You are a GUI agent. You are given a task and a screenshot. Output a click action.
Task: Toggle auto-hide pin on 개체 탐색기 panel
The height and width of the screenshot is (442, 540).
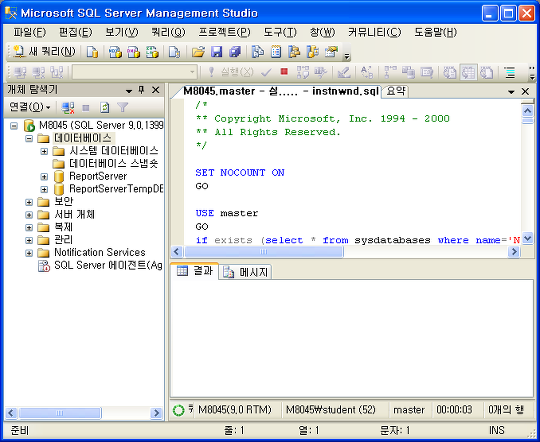click(x=141, y=90)
